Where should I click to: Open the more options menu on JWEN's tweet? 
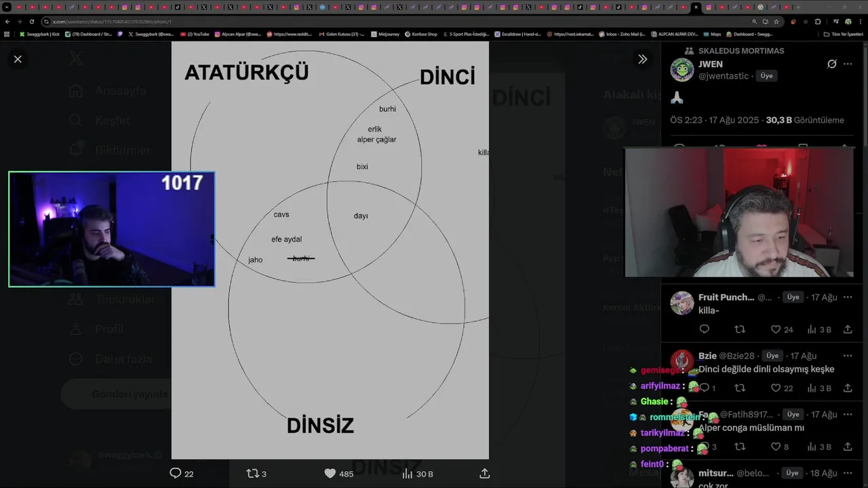point(848,64)
